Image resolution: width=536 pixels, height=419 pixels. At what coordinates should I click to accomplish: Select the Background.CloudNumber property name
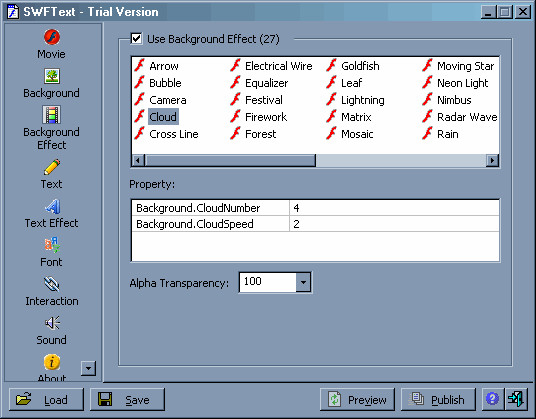[198, 208]
